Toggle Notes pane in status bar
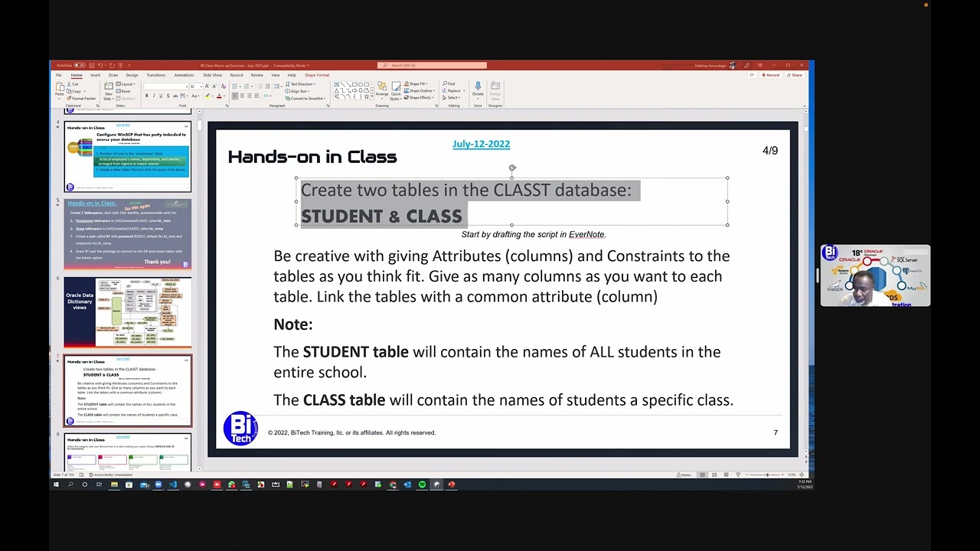The width and height of the screenshot is (980, 551). 684,475
